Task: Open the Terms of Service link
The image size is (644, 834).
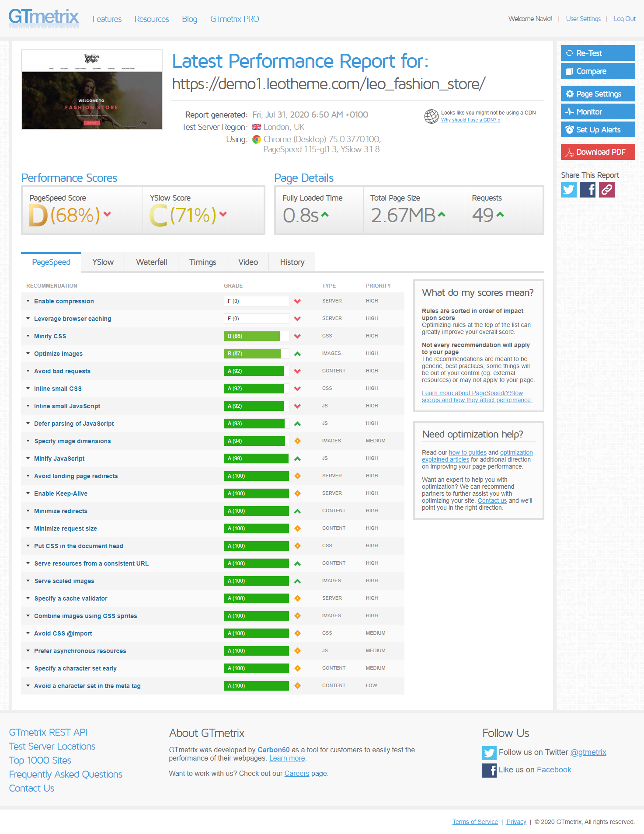Action: tap(475, 822)
